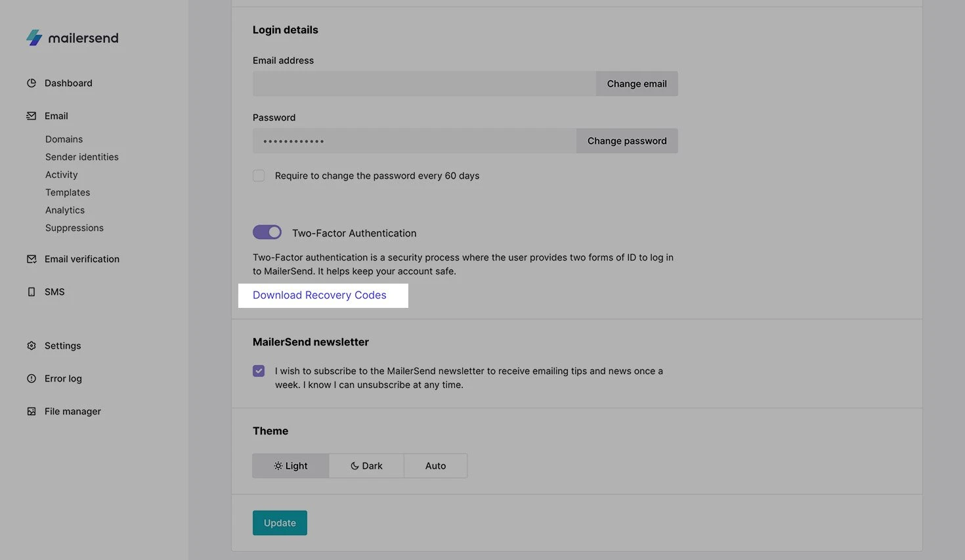This screenshot has height=560, width=965.
Task: Click the MailerSend logo icon
Action: click(34, 37)
